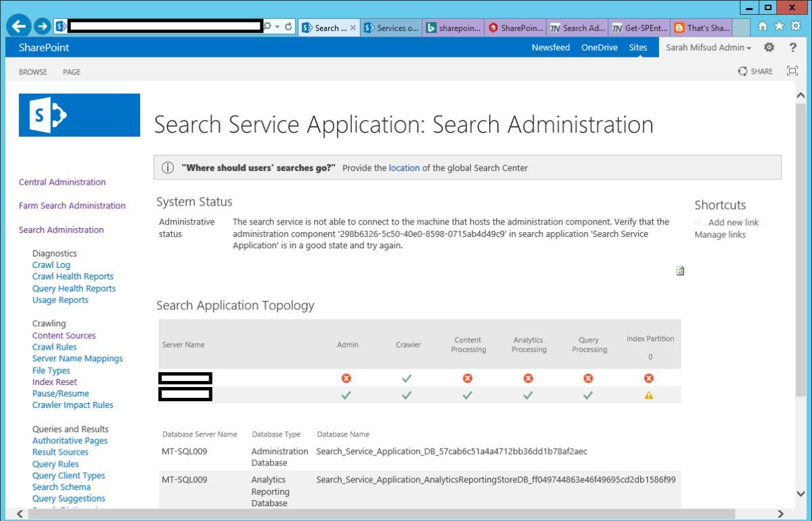Select the first MT-SQL009 database server cell
The width and height of the screenshot is (812, 521).
(x=185, y=451)
